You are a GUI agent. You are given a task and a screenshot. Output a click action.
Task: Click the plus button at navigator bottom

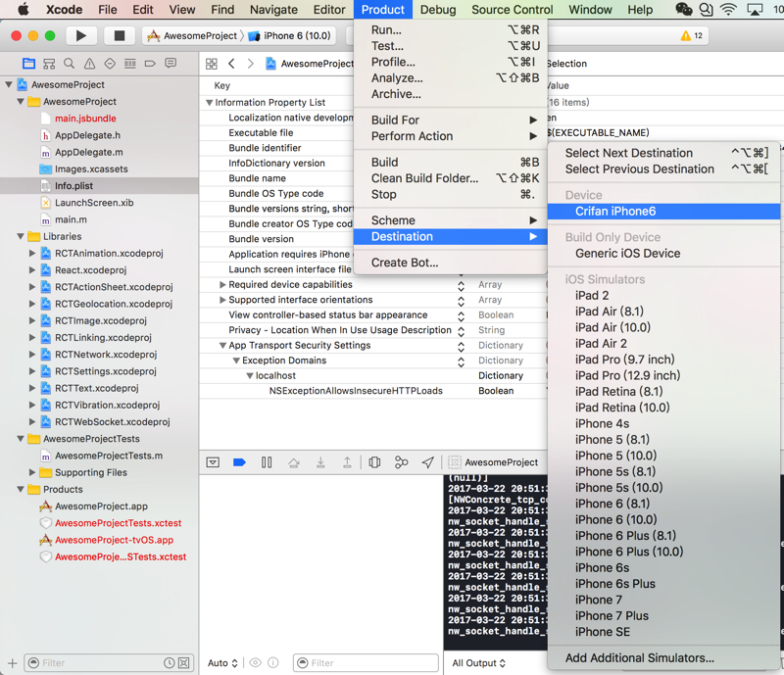(13, 663)
